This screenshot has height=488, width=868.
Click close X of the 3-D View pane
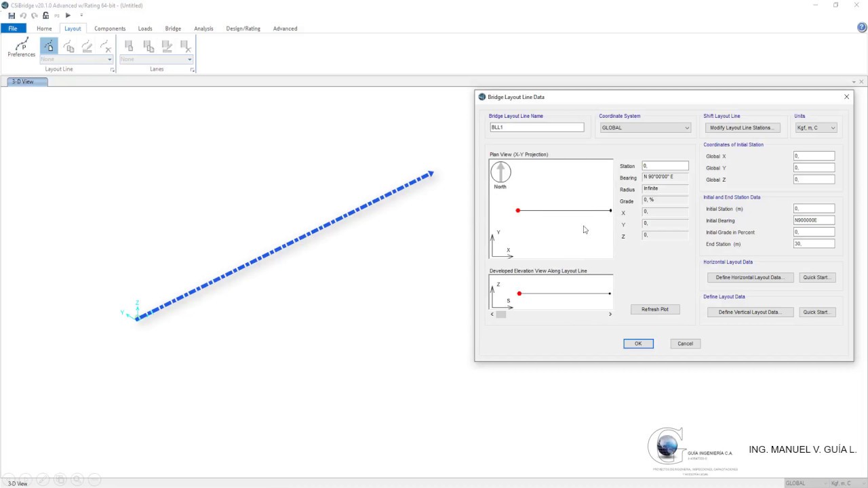coord(862,81)
